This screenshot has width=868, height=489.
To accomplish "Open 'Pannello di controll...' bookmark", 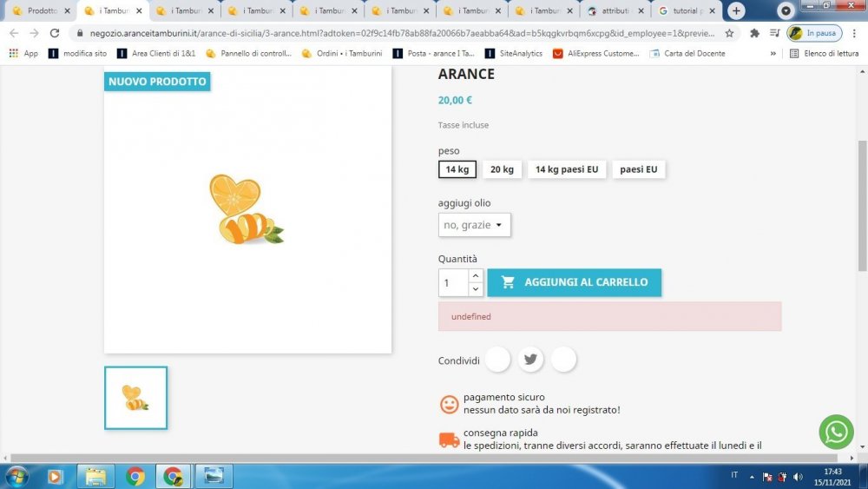I will pos(248,53).
